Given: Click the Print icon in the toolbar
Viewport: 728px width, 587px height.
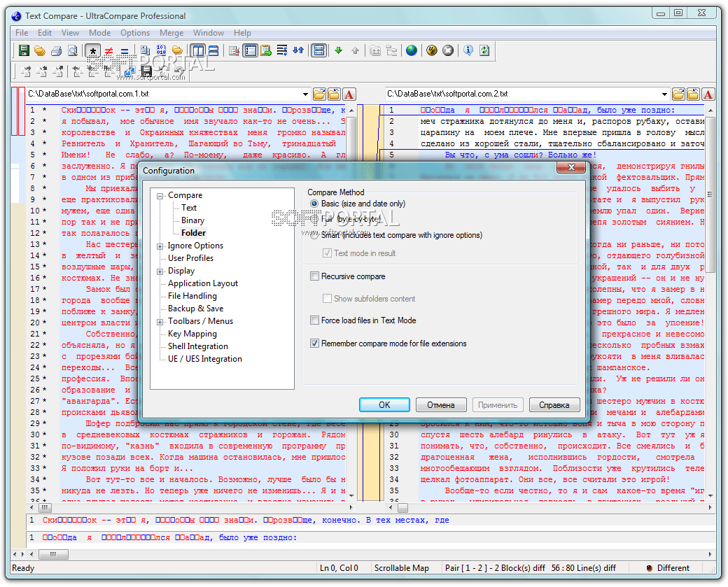Looking at the screenshot, I should point(56,50).
